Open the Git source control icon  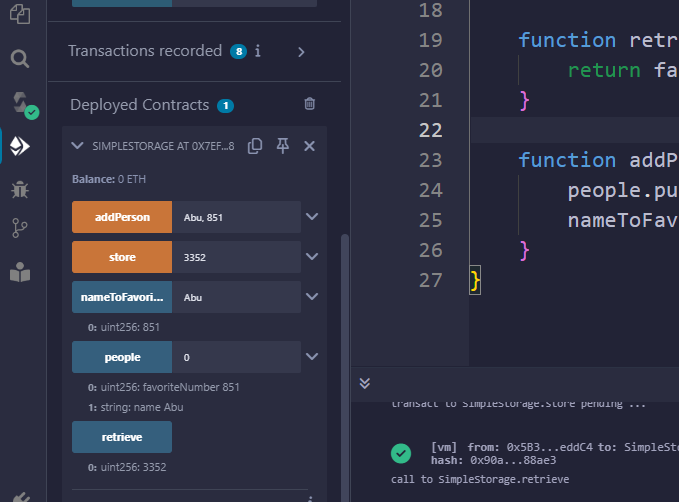(x=19, y=229)
